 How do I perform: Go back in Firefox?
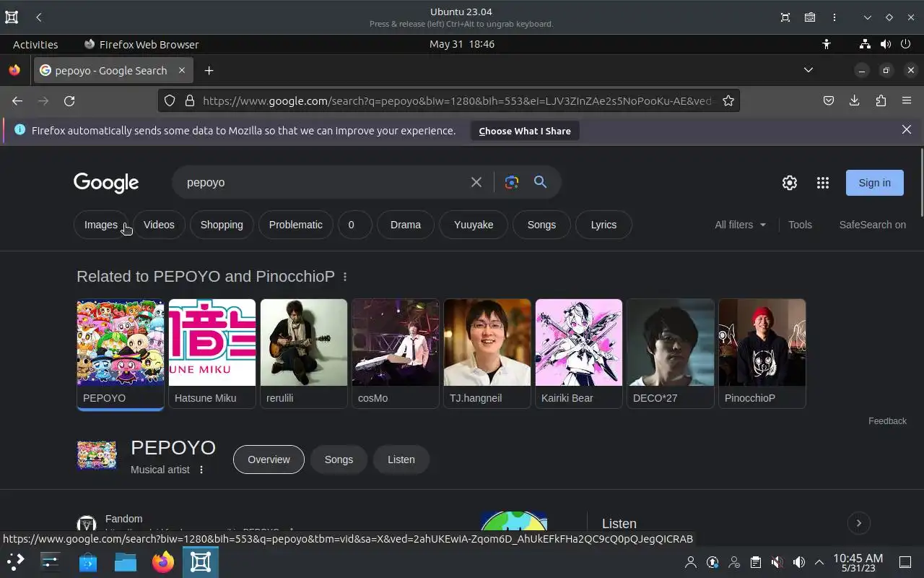click(x=17, y=101)
